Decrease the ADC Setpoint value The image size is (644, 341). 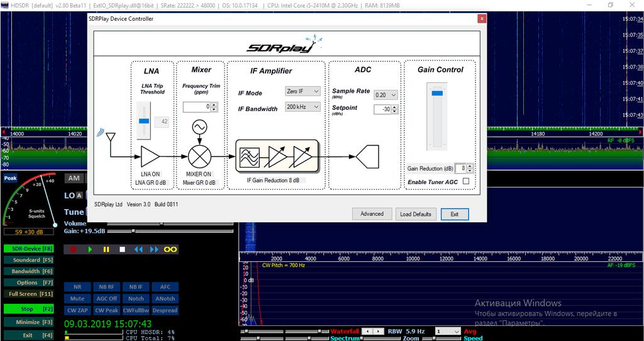tap(395, 112)
